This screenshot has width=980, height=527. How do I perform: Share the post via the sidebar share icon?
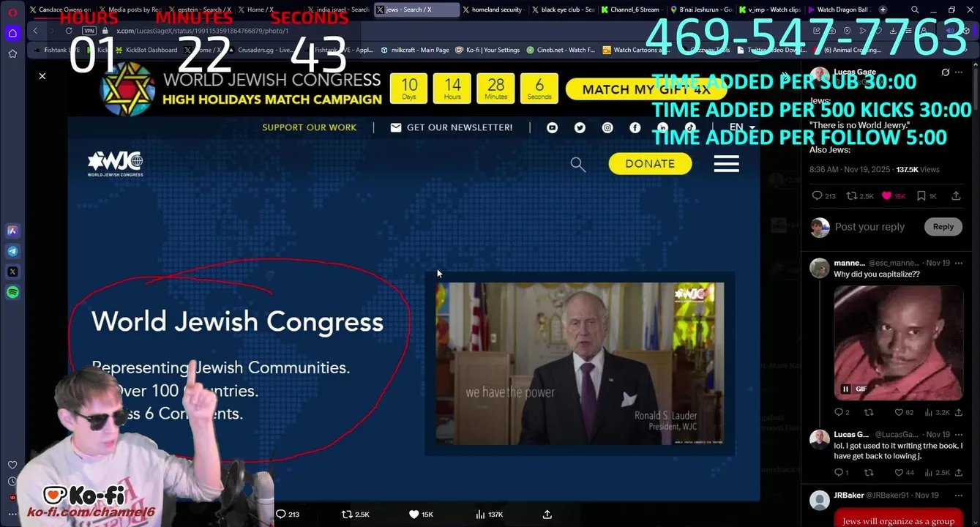[x=956, y=195]
